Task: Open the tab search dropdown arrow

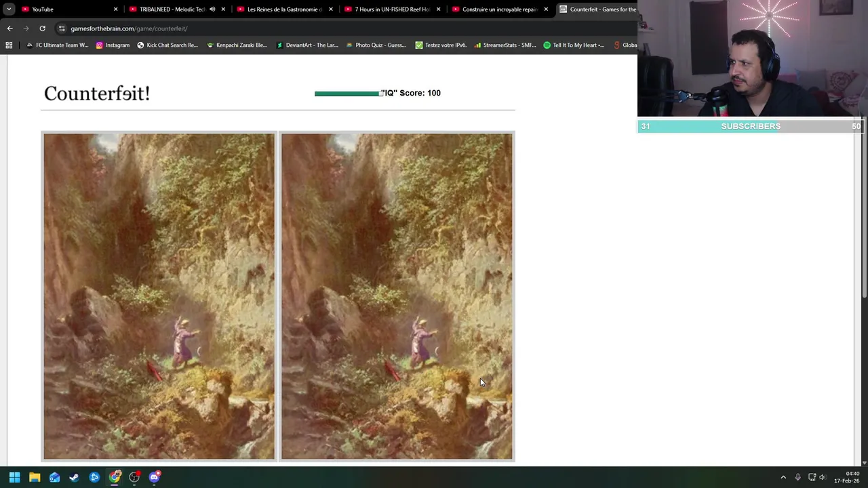Action: pos(9,9)
